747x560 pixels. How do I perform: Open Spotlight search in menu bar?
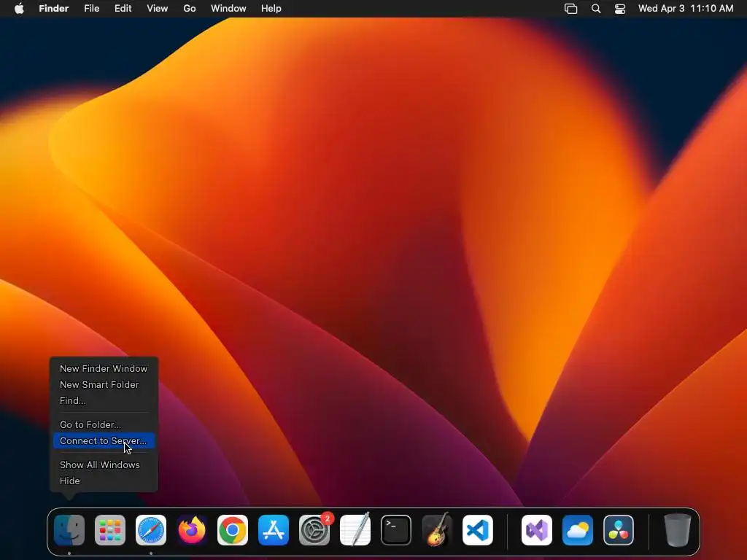coord(596,9)
